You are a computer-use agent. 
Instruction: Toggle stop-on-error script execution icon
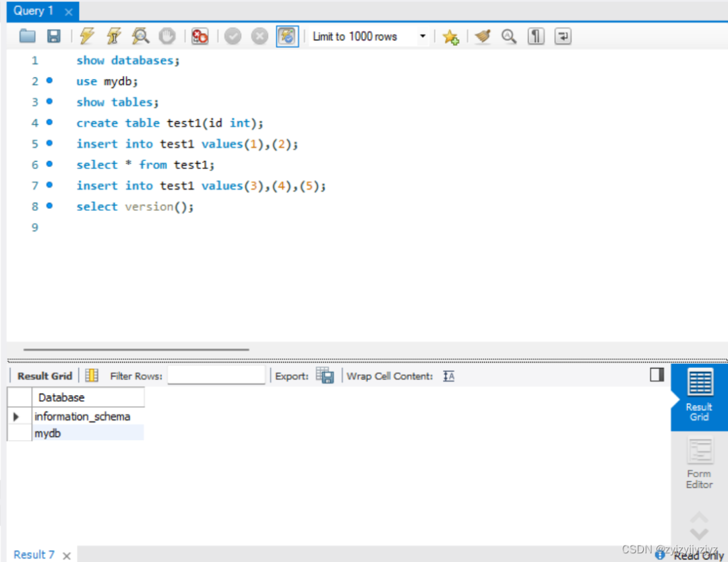tap(200, 36)
